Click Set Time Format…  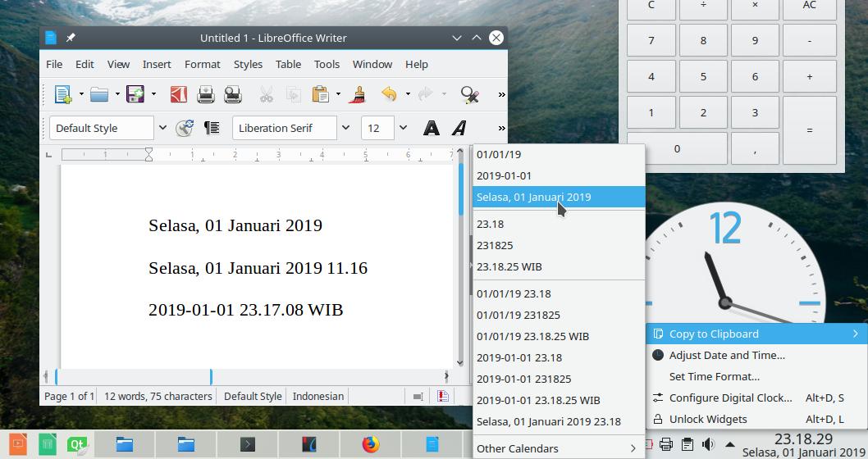(756, 376)
